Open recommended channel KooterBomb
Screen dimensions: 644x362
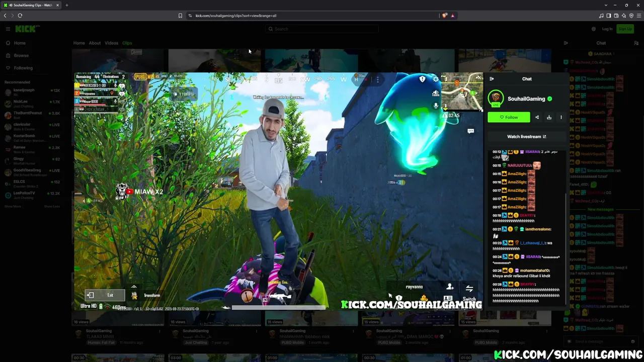pos(32,137)
